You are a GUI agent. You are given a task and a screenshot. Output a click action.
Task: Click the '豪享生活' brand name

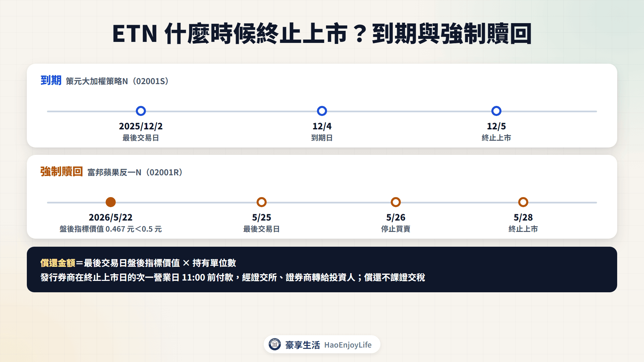pos(303,345)
